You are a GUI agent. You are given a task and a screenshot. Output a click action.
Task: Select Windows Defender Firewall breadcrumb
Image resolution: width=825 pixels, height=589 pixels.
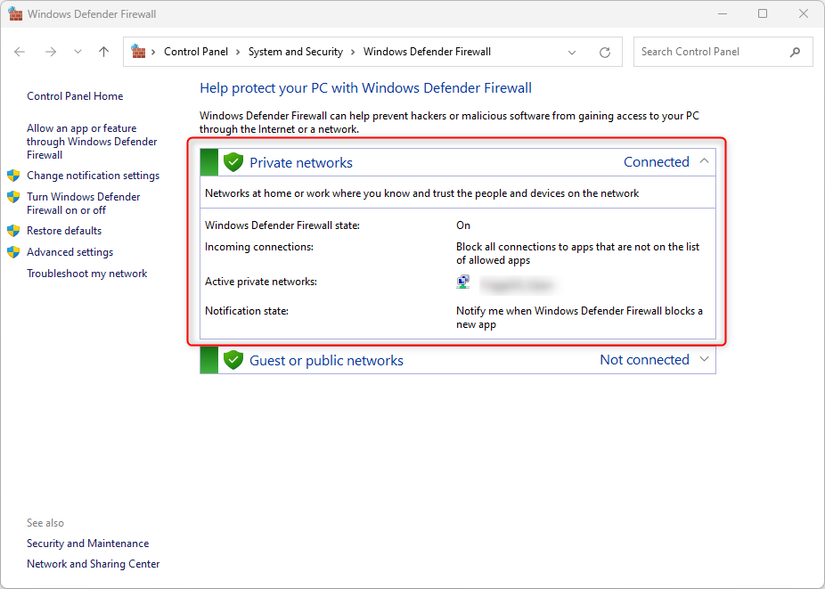[x=427, y=52]
